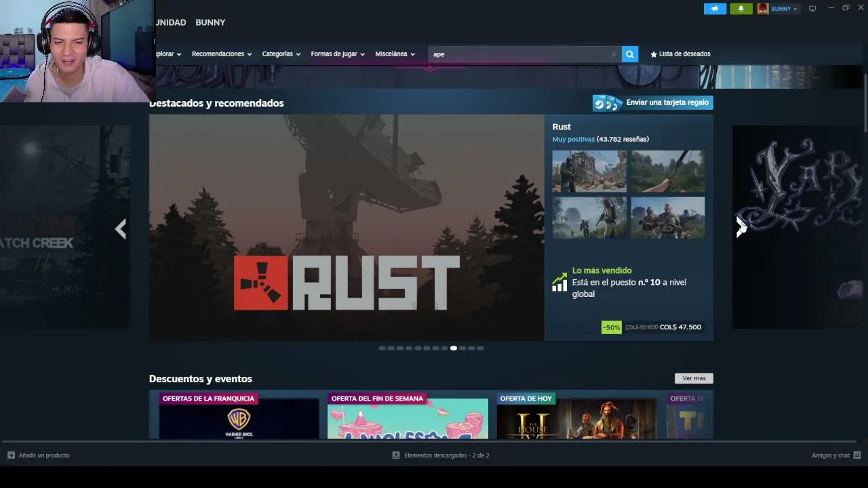Select the active white carousel dot
Image resolution: width=868 pixels, height=488 pixels.
click(454, 348)
